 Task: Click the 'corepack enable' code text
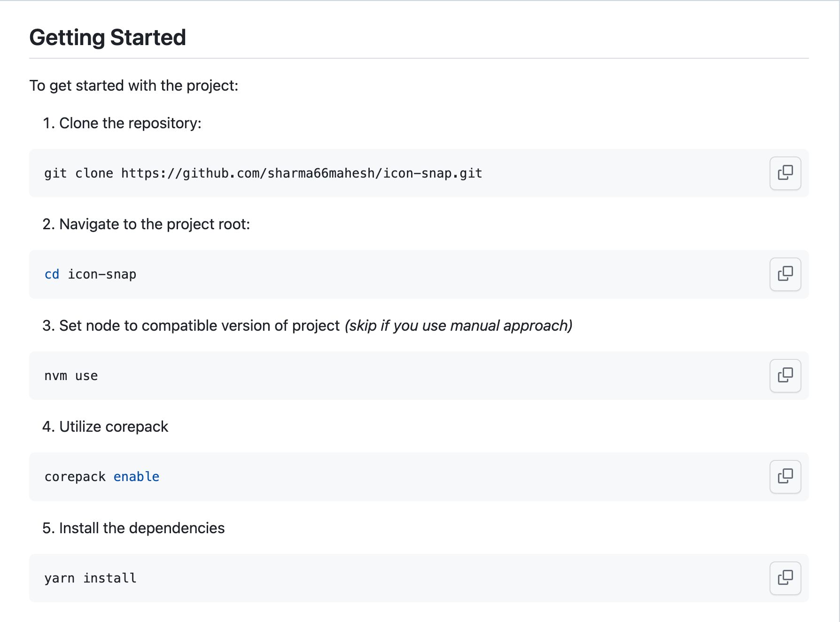click(102, 477)
